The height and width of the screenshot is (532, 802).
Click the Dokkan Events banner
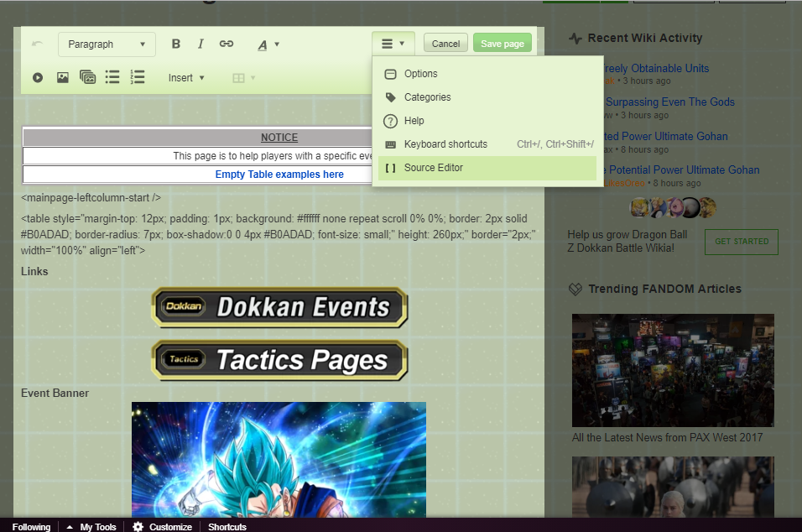point(280,307)
